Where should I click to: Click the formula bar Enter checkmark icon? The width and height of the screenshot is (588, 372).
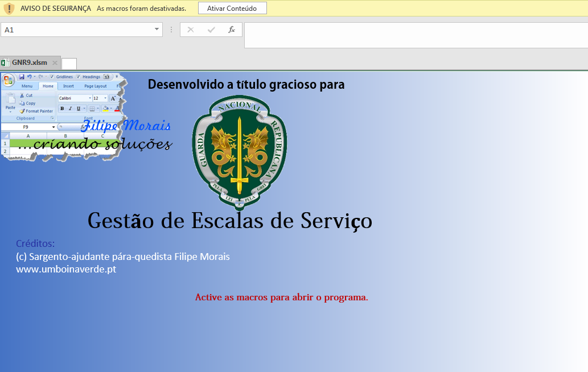211,30
